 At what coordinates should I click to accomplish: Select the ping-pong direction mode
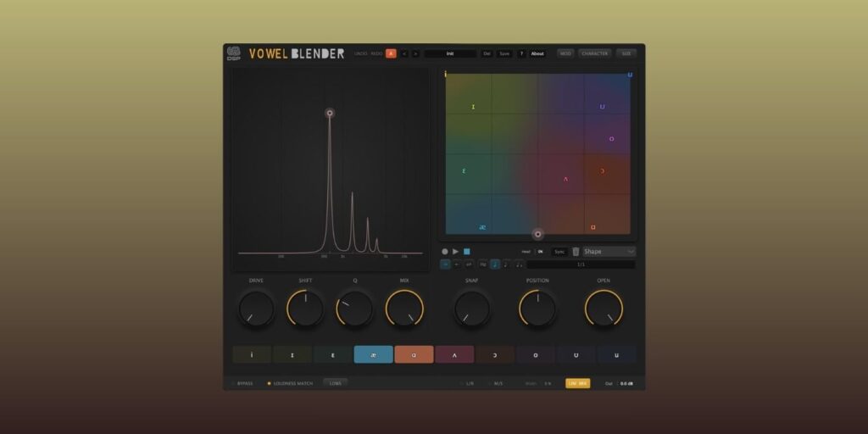coord(469,264)
